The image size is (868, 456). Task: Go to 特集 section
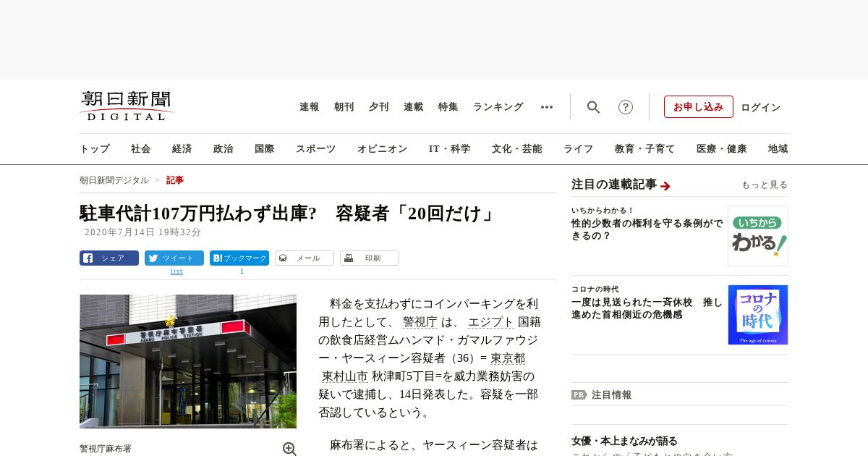click(448, 107)
